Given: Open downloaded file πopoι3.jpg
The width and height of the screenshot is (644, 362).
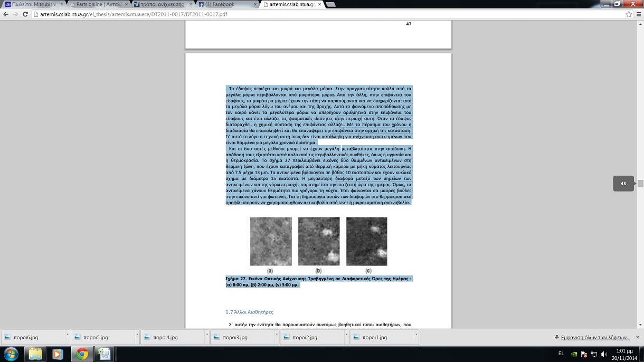Looking at the screenshot, I should tap(235, 337).
